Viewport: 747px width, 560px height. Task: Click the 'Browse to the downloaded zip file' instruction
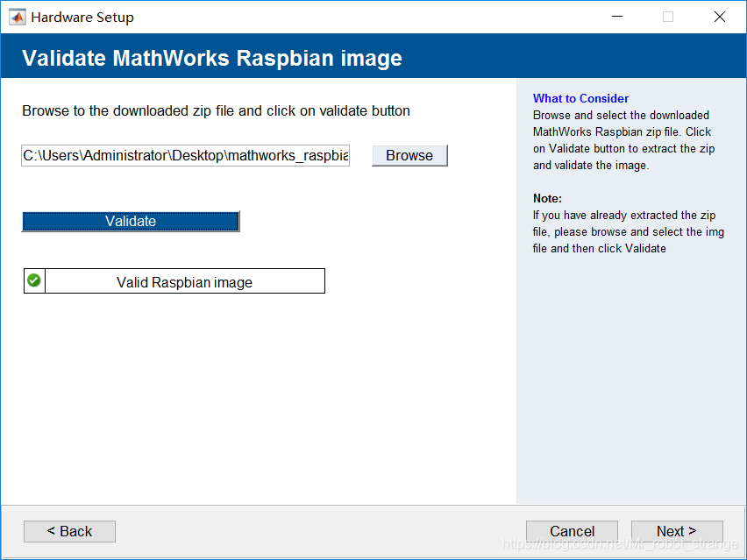[x=216, y=111]
